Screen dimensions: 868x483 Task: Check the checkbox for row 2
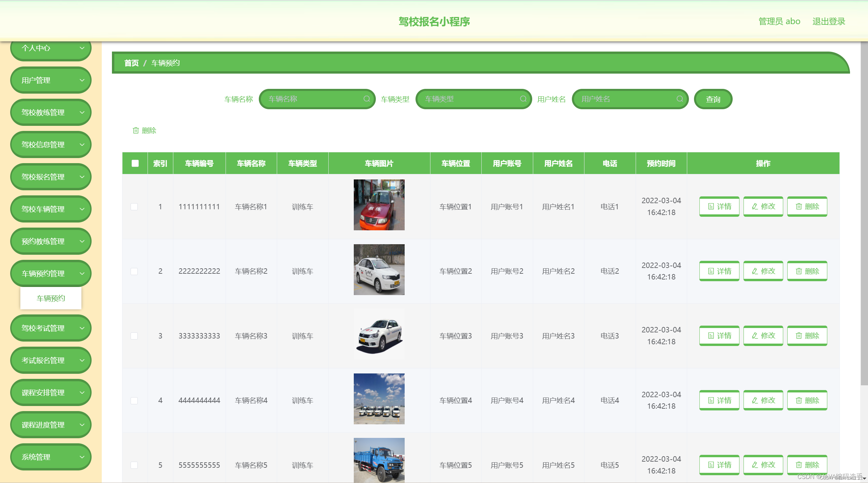(134, 271)
